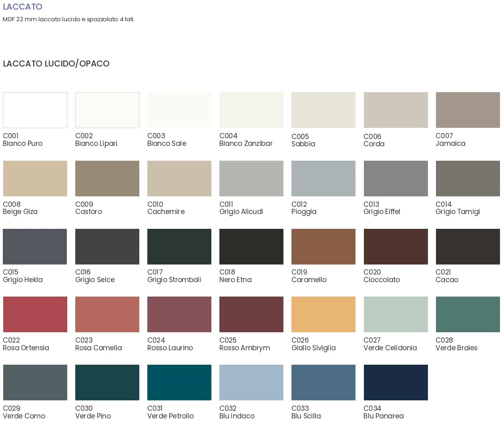Pick the C018 Nero Etna swatch
Screen dimensions: 504x424
point(251,246)
